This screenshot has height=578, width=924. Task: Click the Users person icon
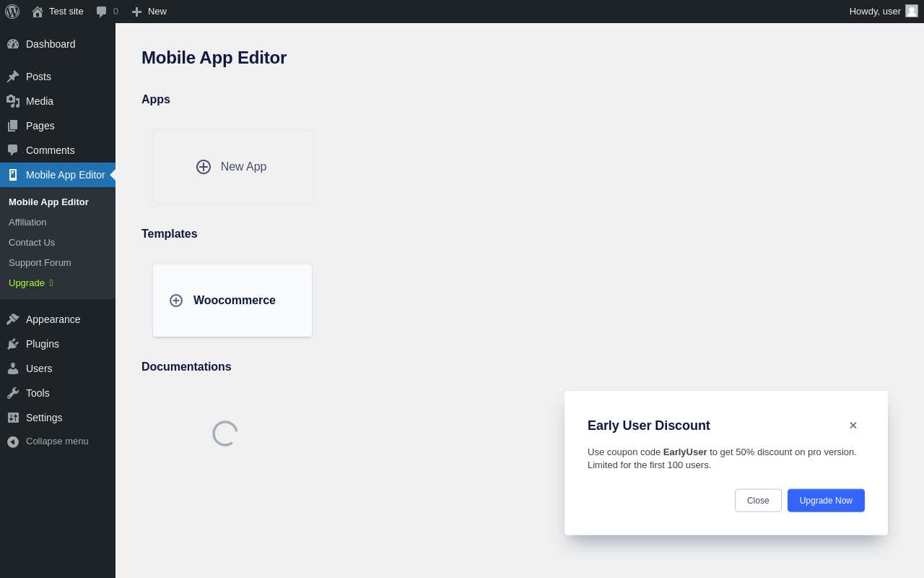click(x=13, y=368)
